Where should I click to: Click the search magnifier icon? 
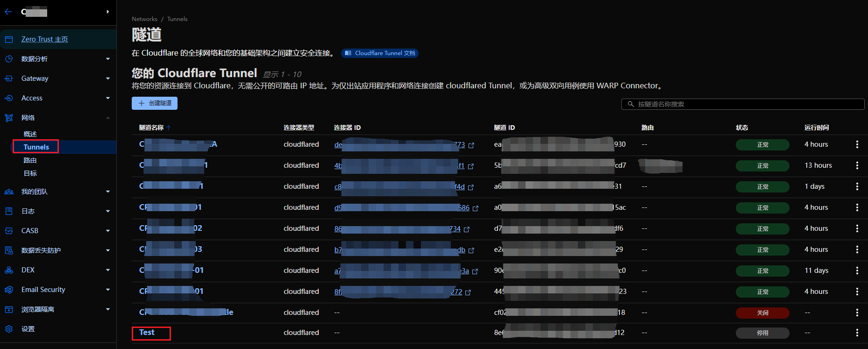(x=631, y=104)
